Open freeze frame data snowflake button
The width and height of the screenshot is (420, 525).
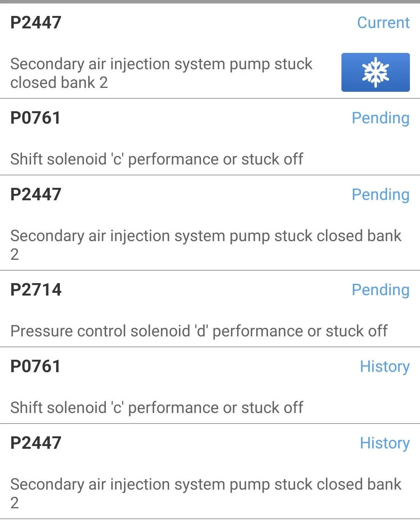tap(375, 72)
